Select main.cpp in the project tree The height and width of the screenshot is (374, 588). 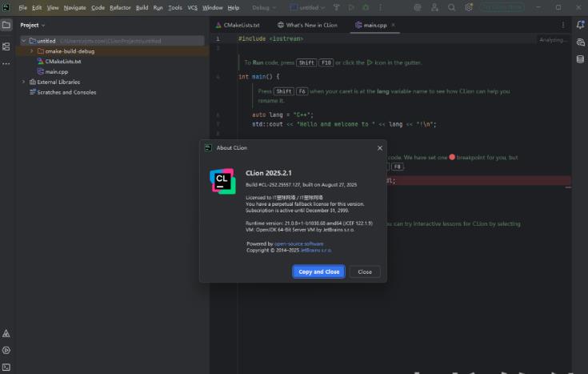(x=56, y=71)
